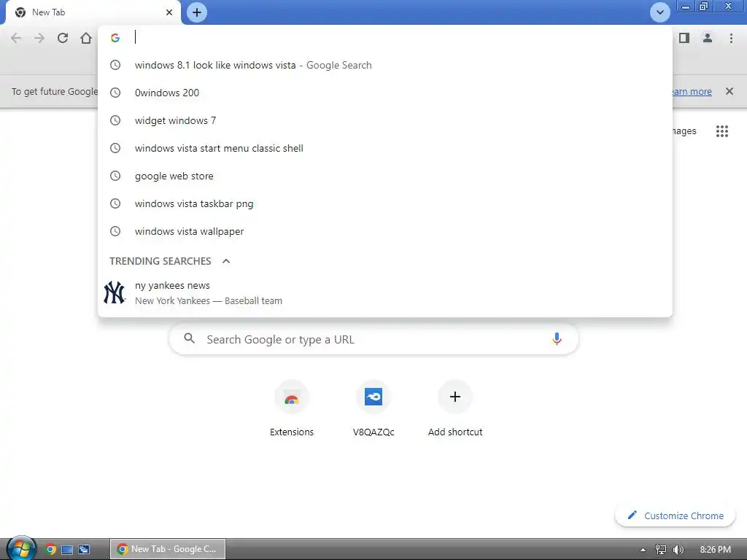Click 'Search Google or type a URL' box

click(374, 339)
